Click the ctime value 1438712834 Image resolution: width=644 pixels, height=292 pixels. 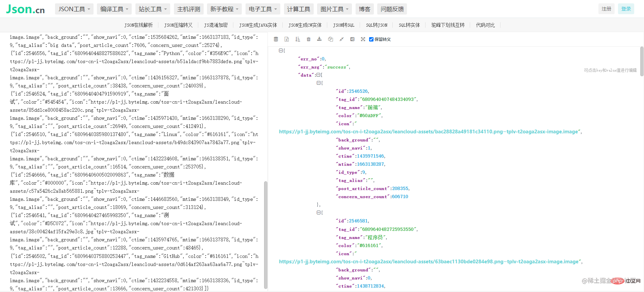[x=370, y=286]
